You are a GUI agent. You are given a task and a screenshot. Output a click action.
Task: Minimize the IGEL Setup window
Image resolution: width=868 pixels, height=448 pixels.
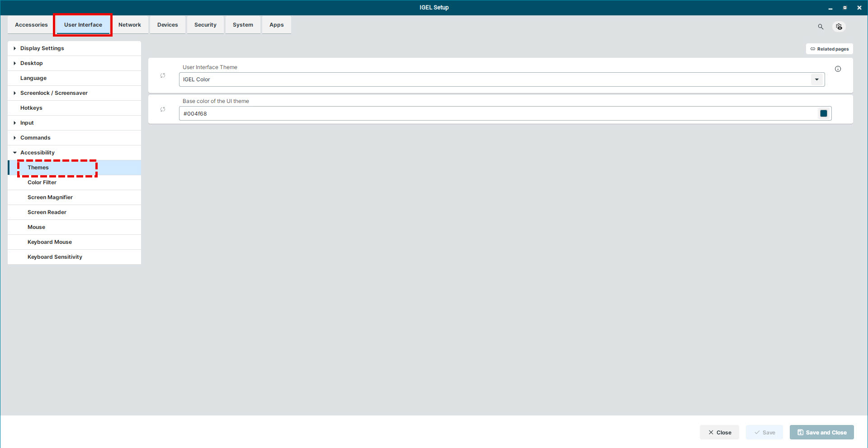830,8
